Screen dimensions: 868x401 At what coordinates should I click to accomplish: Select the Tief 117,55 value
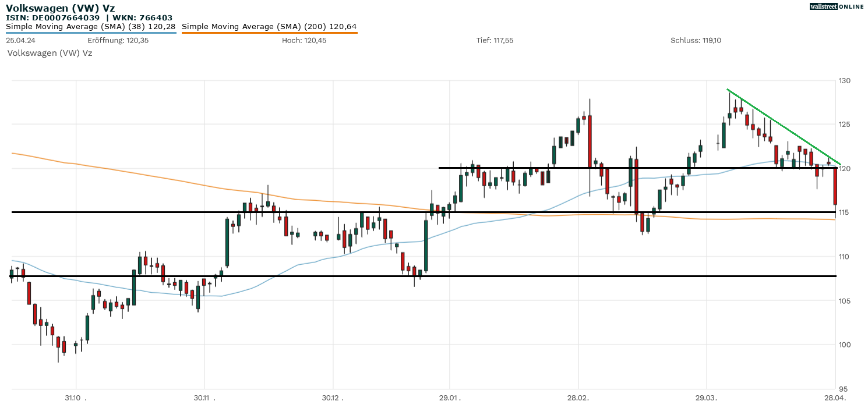pyautogui.click(x=495, y=40)
